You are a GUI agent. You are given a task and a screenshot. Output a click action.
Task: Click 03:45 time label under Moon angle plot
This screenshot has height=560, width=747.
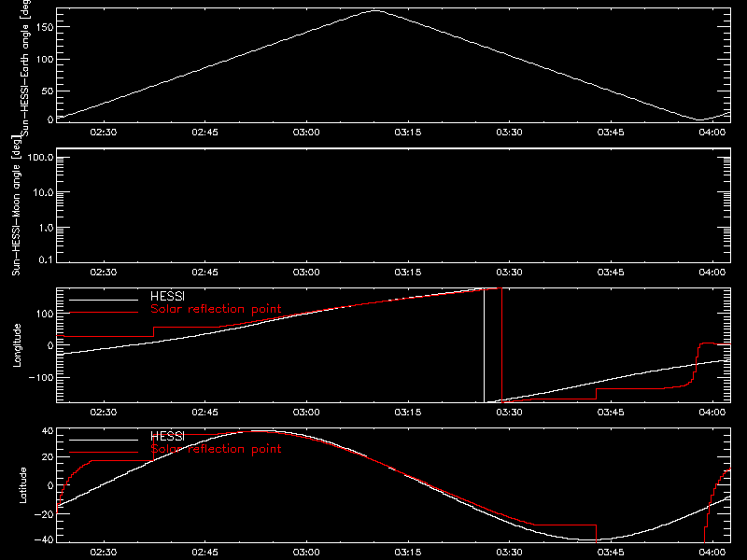(x=611, y=273)
